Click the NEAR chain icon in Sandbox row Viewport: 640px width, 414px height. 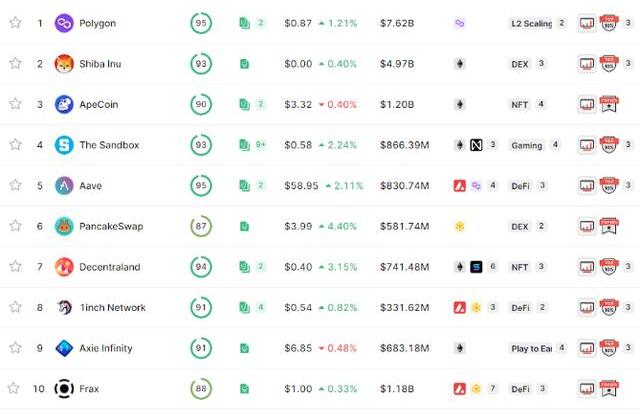tap(476, 145)
